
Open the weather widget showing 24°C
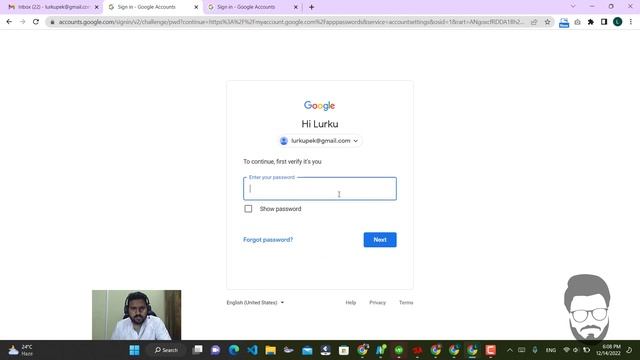click(x=21, y=350)
